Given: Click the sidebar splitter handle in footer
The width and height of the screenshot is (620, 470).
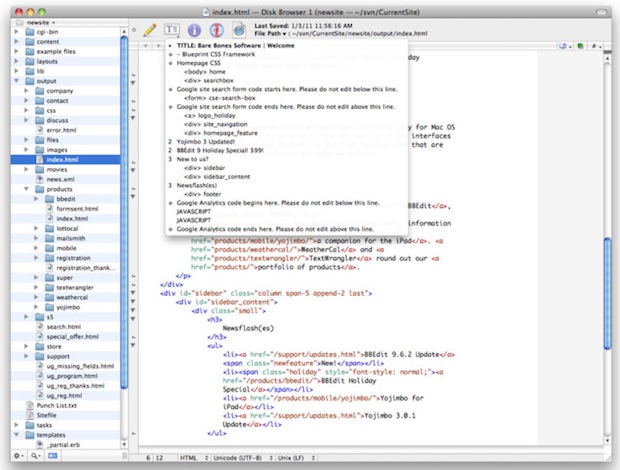Looking at the screenshot, I should (x=125, y=456).
